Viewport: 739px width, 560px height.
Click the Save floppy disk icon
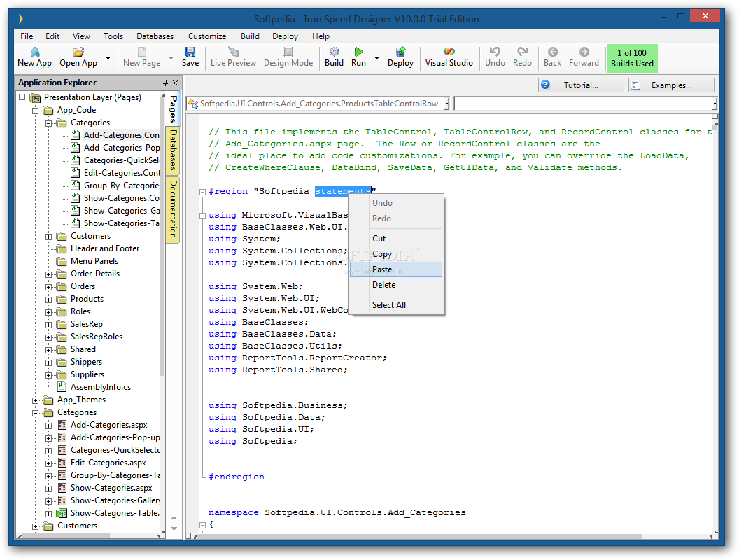(190, 52)
